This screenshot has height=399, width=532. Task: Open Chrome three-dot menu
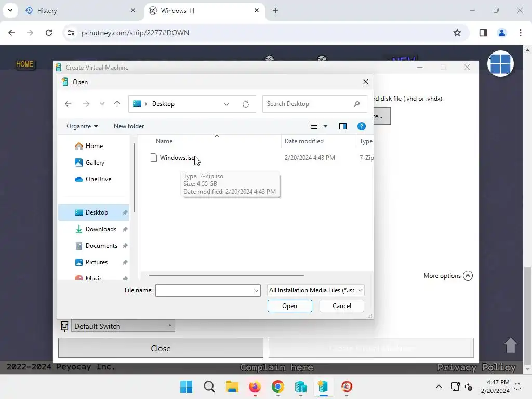(520, 33)
